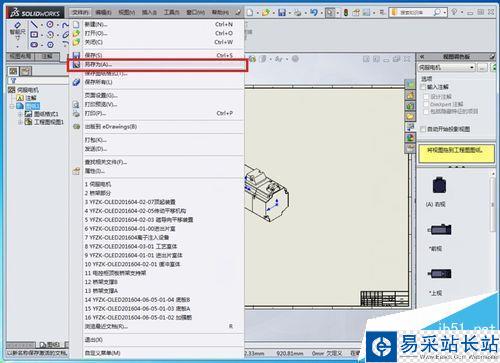Click the File Properties toolbar icon
Viewport: 500px width, 363px height.
tap(356, 13)
